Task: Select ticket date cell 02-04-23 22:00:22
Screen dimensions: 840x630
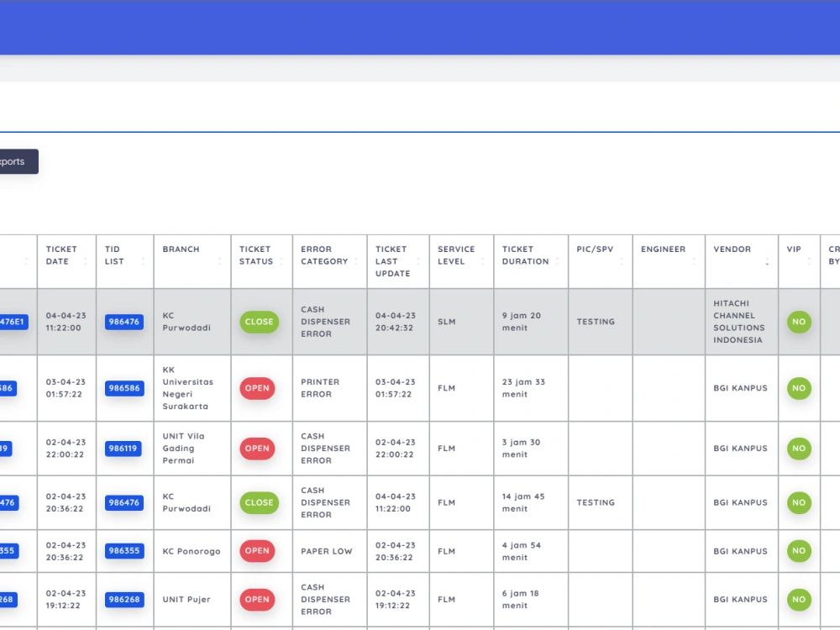Action: coord(66,449)
